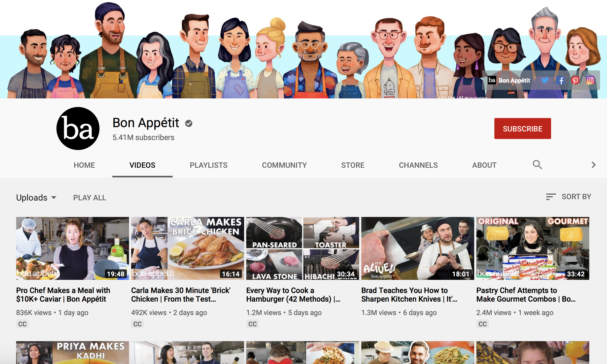The height and width of the screenshot is (364, 607).
Task: Open Every Way to Cook Hamburger thumbnail
Action: point(303,248)
